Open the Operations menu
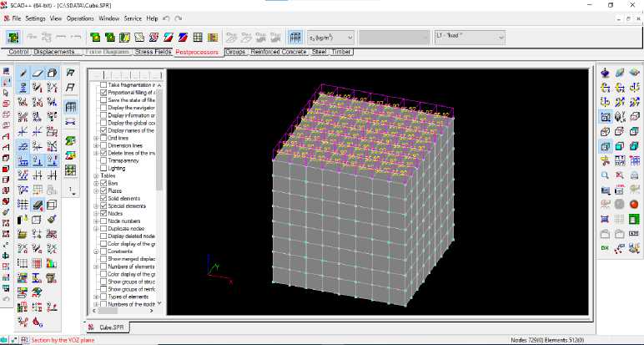The image size is (644, 345). coord(80,18)
